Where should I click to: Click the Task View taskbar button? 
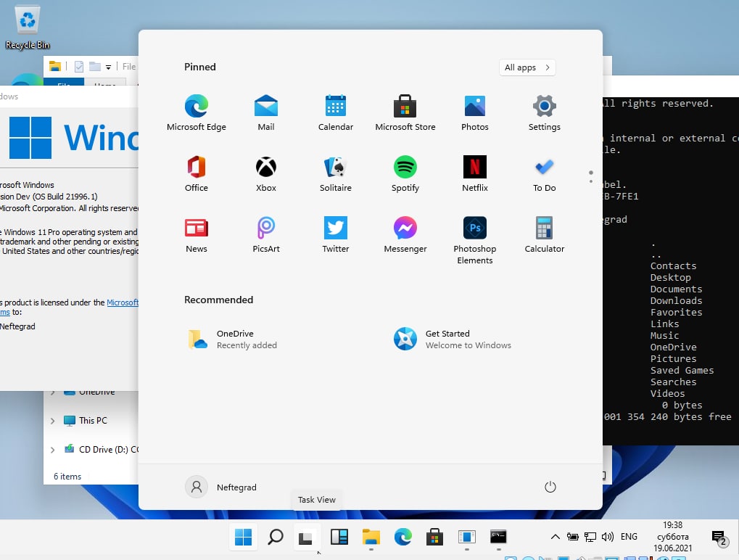(307, 537)
